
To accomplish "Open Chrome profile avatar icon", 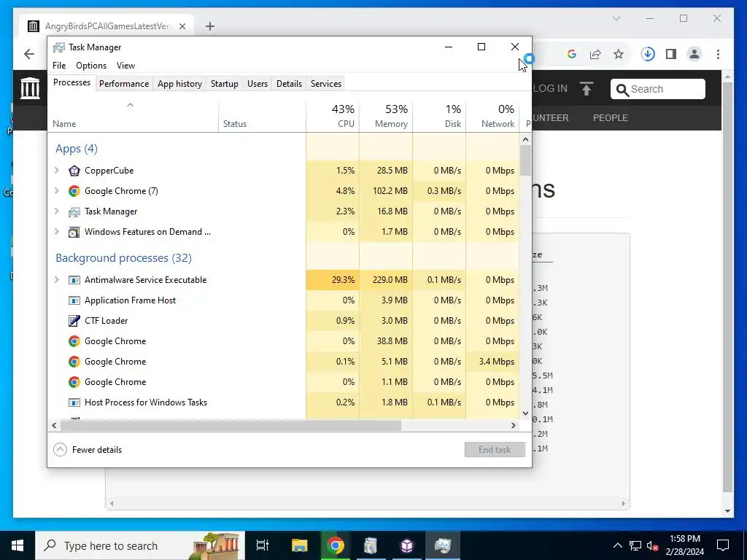I will coord(694,54).
